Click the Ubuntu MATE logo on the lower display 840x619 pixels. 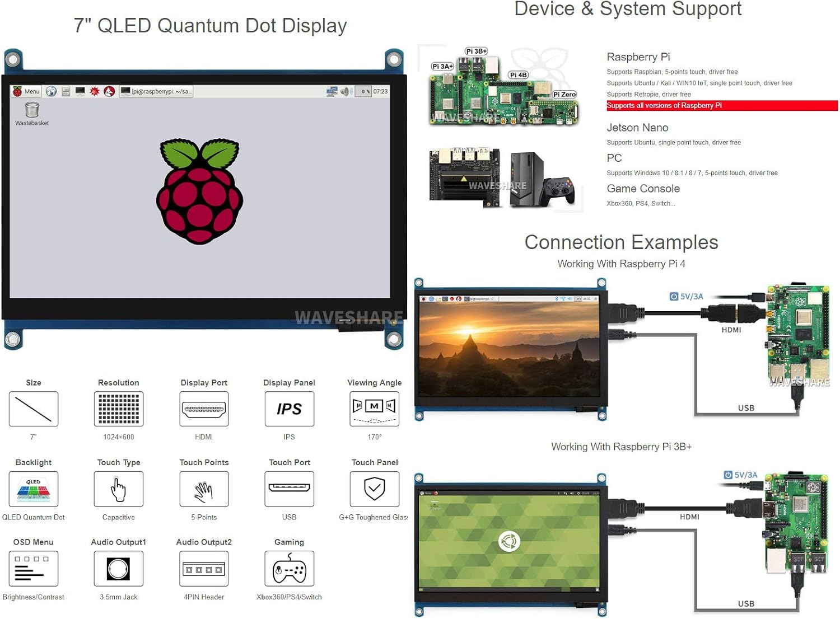coord(509,541)
